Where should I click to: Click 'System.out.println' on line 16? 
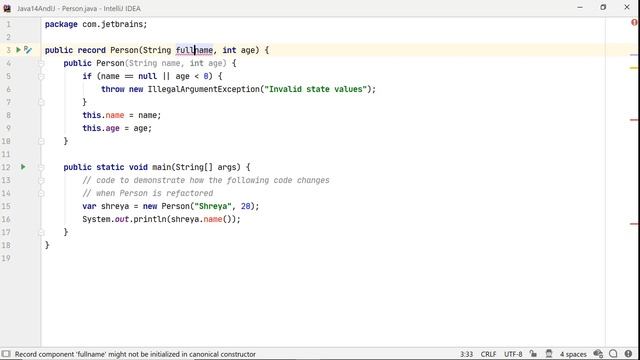click(x=124, y=219)
